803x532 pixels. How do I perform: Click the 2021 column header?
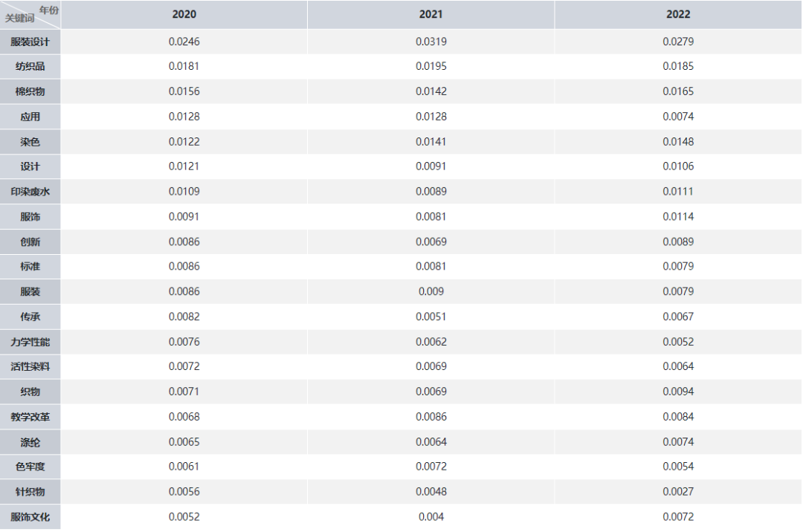[x=430, y=14]
